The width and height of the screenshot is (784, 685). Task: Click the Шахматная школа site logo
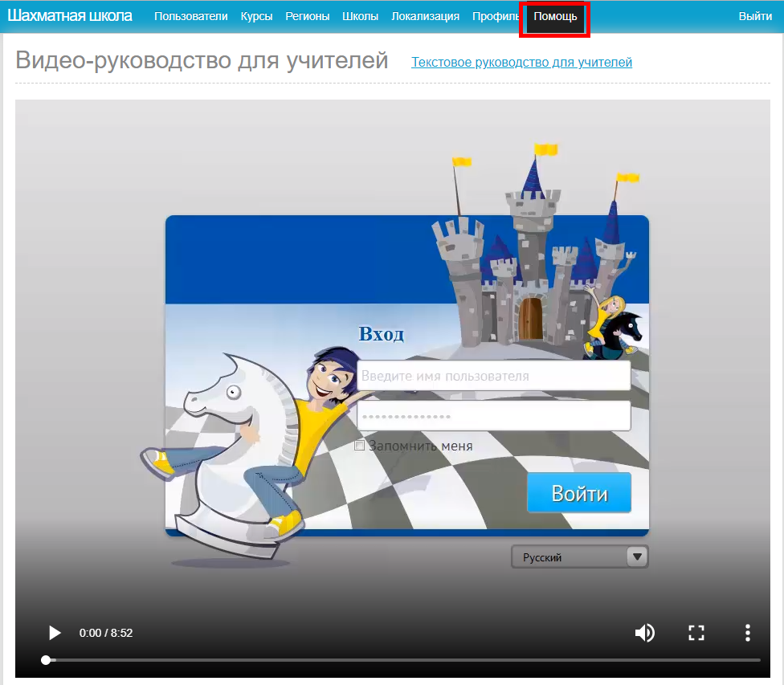[x=70, y=16]
